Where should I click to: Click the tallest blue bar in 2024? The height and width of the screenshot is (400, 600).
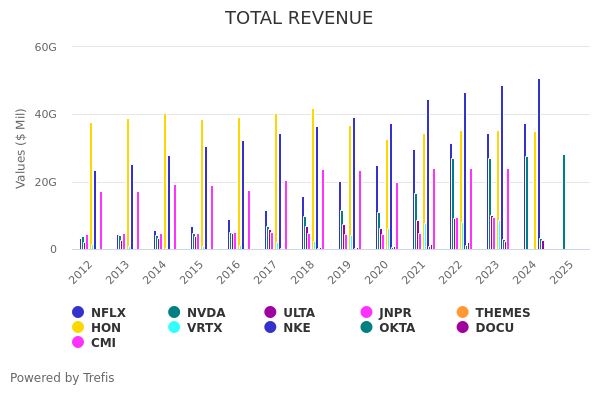(538, 165)
